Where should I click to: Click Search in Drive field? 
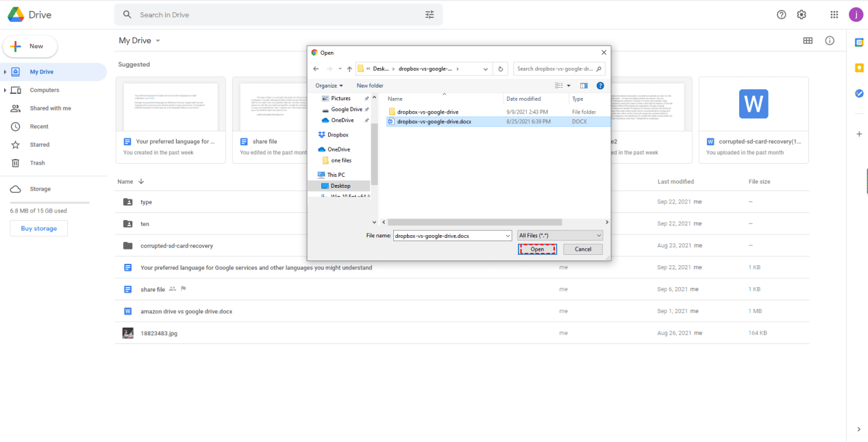click(x=278, y=14)
